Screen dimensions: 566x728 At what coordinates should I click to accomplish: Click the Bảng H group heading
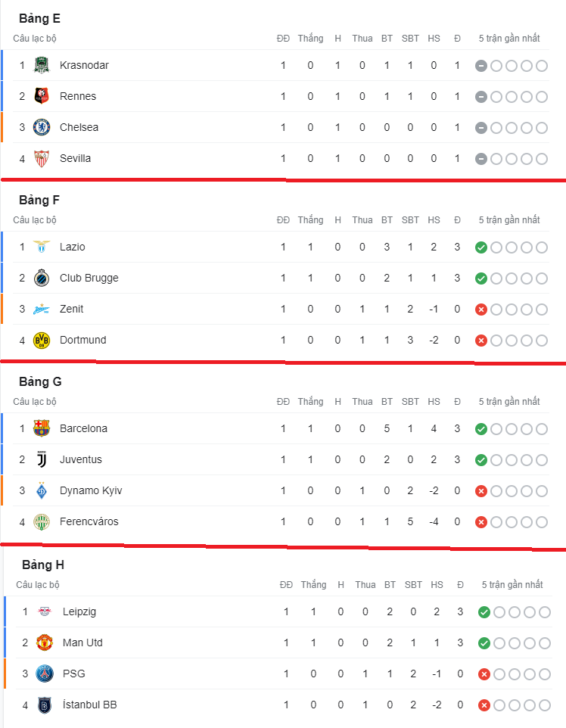pyautogui.click(x=43, y=565)
